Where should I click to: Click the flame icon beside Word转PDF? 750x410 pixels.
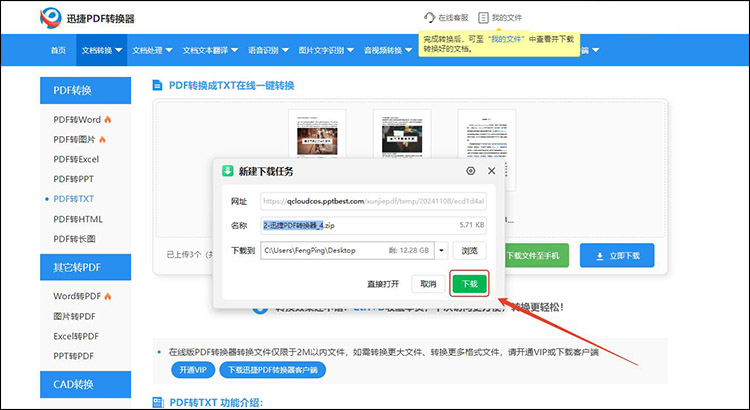pos(108,296)
